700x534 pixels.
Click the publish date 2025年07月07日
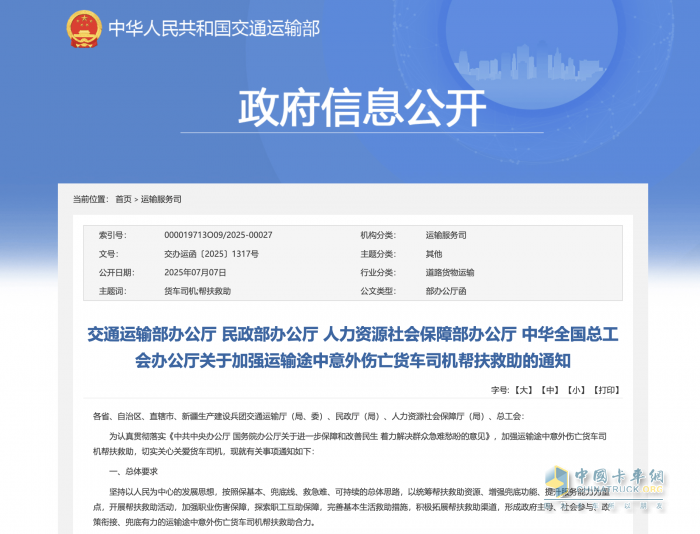pyautogui.click(x=196, y=272)
